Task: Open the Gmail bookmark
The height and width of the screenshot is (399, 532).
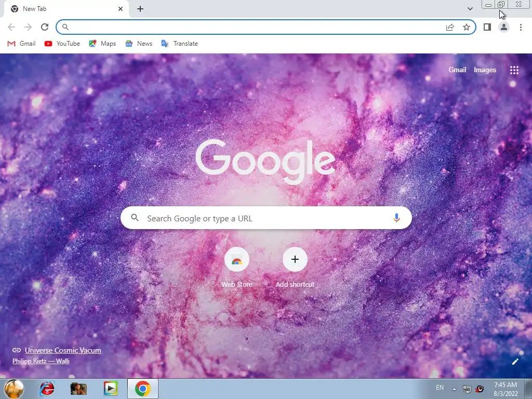Action: coord(22,44)
